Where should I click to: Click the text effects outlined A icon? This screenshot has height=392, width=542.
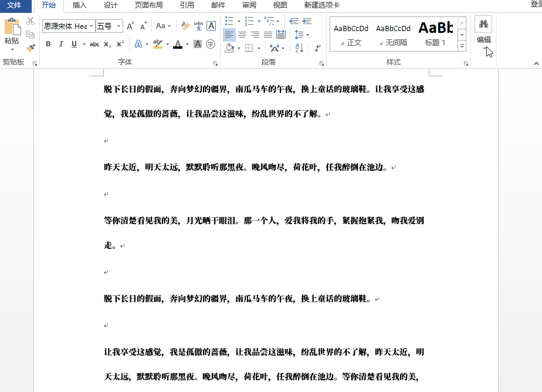(138, 44)
